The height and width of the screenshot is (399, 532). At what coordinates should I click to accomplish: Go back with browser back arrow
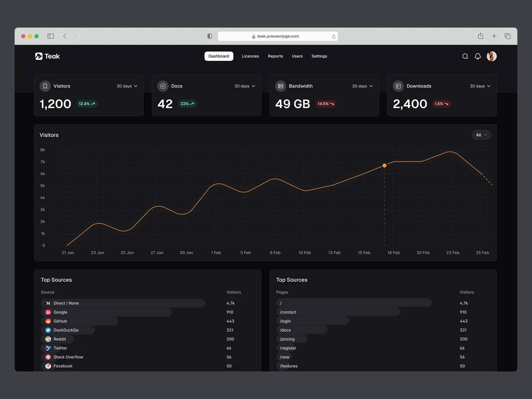click(x=65, y=36)
